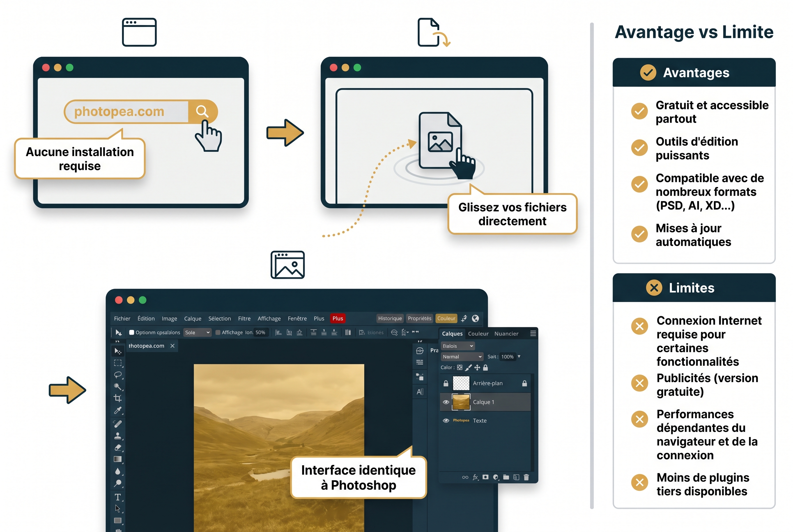The width and height of the screenshot is (793, 532).
Task: Select the Path Select arrow tool
Action: tap(118, 508)
